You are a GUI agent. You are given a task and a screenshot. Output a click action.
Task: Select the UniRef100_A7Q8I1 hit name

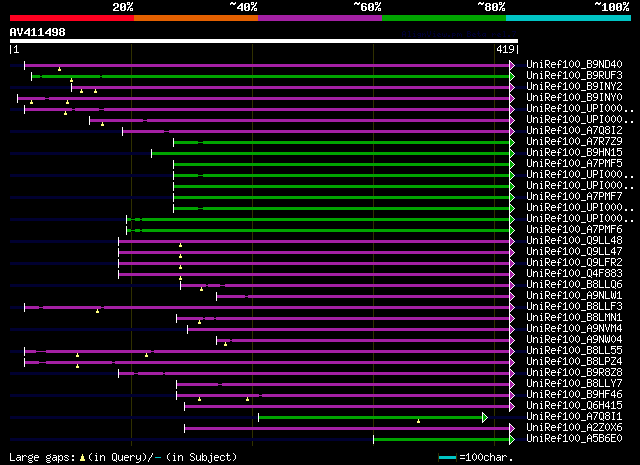574,417
